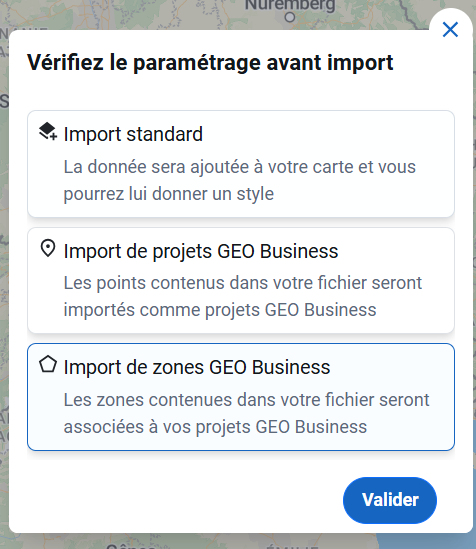Image resolution: width=476 pixels, height=549 pixels.
Task: Click the description about points importés comme projets
Action: 243,296
